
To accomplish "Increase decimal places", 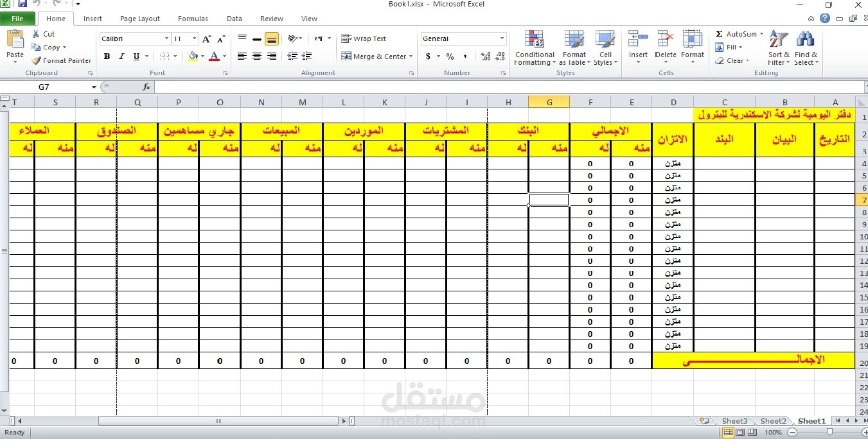I will tap(485, 56).
